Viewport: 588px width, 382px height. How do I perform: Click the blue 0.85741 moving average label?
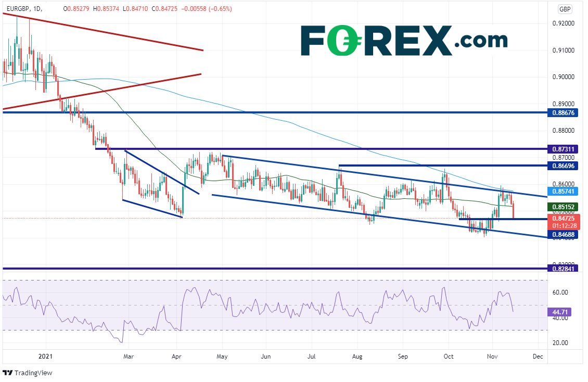tap(564, 192)
